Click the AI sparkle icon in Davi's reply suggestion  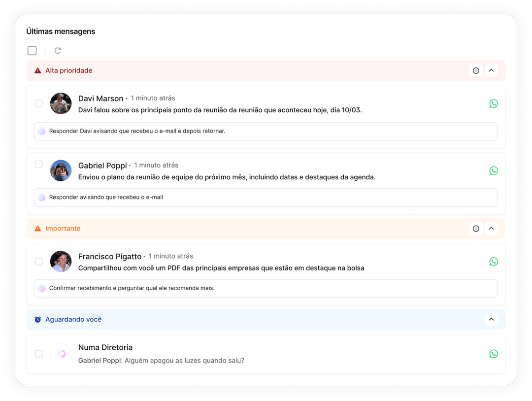(x=42, y=131)
